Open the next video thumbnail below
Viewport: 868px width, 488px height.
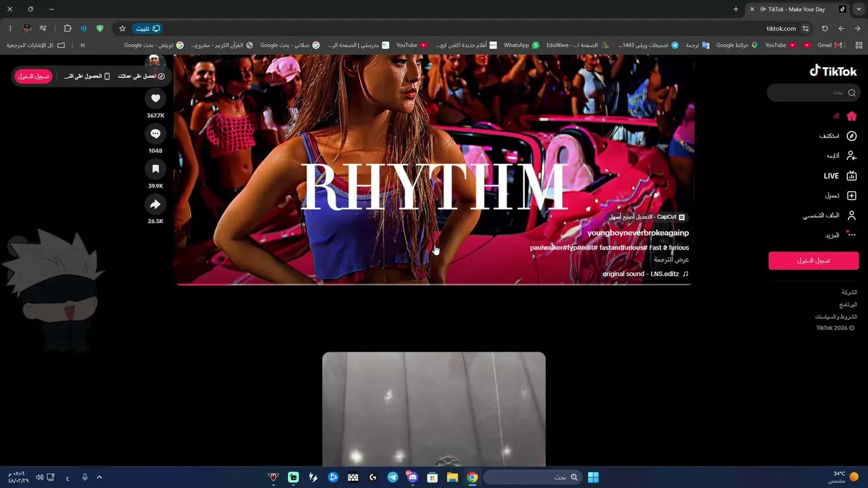coord(434,409)
